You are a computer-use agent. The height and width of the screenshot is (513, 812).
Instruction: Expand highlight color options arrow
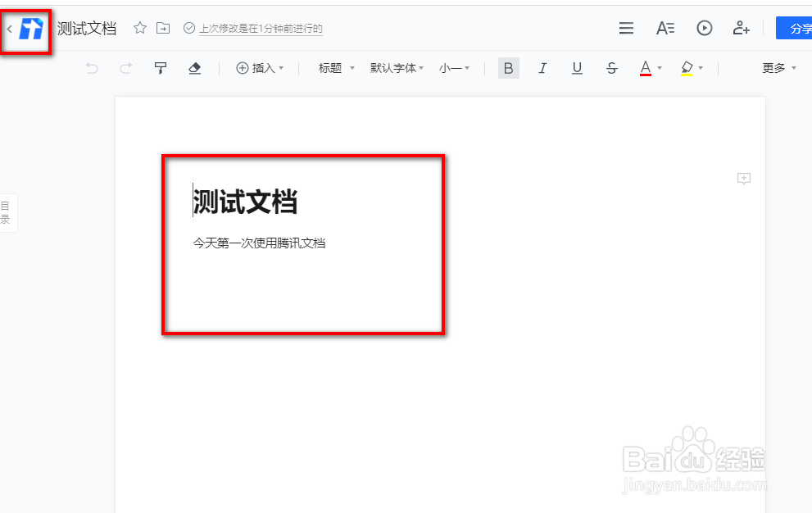[x=701, y=68]
